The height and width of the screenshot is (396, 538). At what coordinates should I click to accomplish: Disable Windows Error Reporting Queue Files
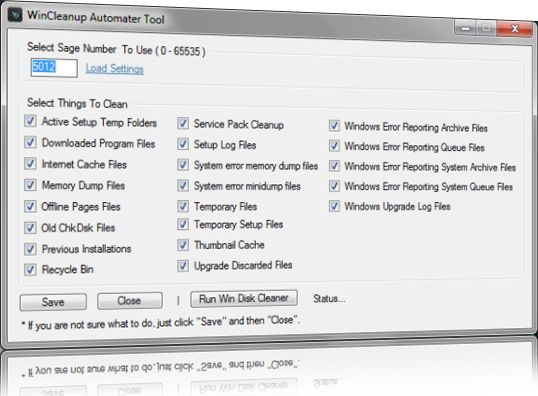click(334, 146)
